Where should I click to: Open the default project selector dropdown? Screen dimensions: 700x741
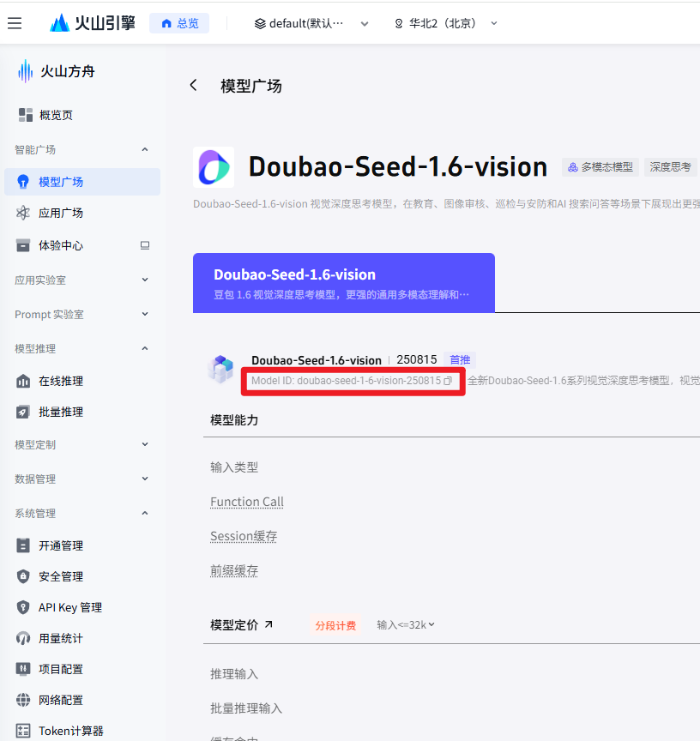[312, 23]
